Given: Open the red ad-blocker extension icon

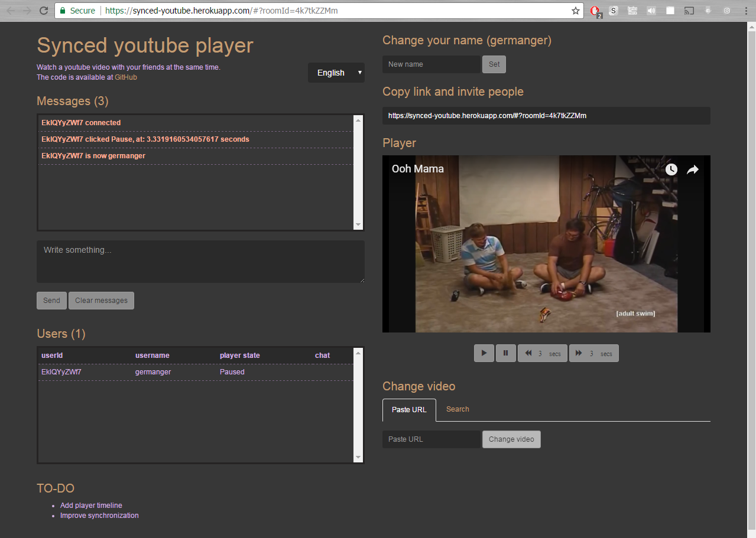Looking at the screenshot, I should click(595, 11).
